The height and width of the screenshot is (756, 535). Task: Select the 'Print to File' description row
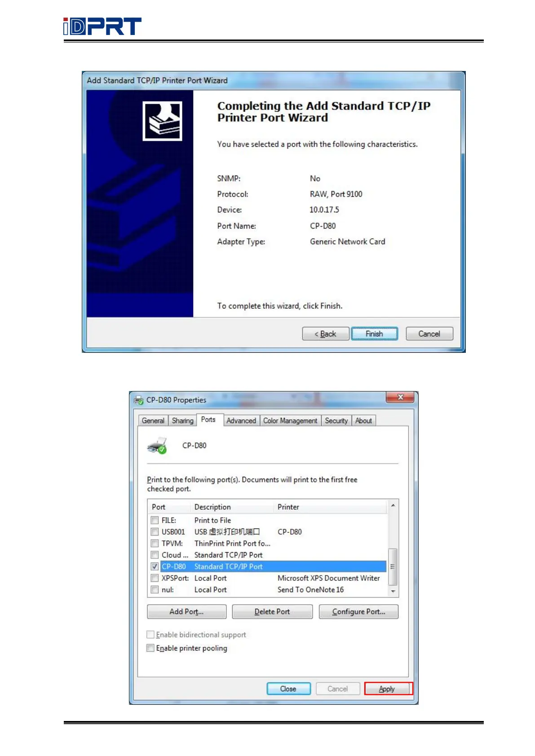[x=212, y=520]
